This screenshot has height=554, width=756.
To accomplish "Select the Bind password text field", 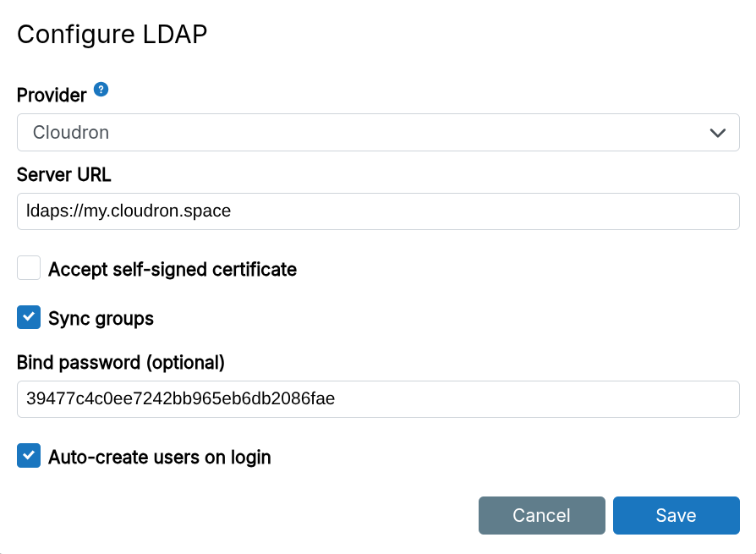I will coord(377,398).
